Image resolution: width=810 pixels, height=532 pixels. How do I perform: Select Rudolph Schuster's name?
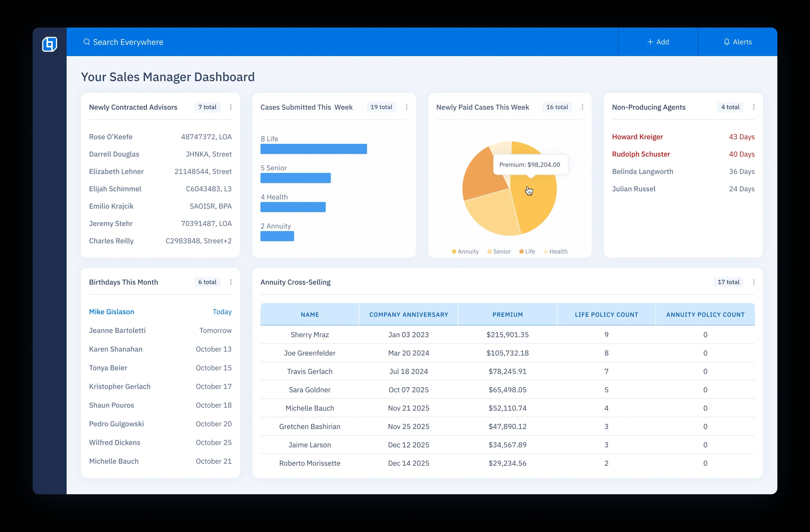click(x=641, y=154)
